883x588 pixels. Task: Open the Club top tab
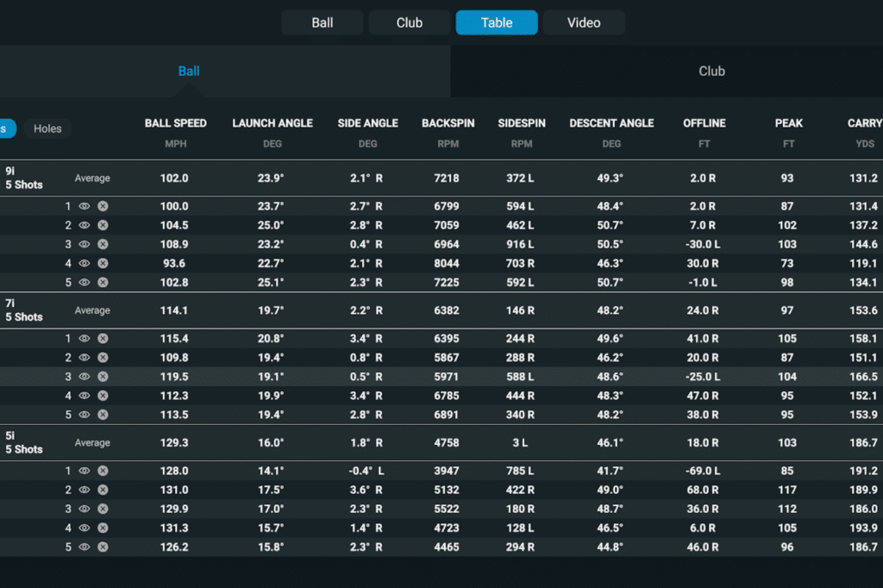(410, 22)
